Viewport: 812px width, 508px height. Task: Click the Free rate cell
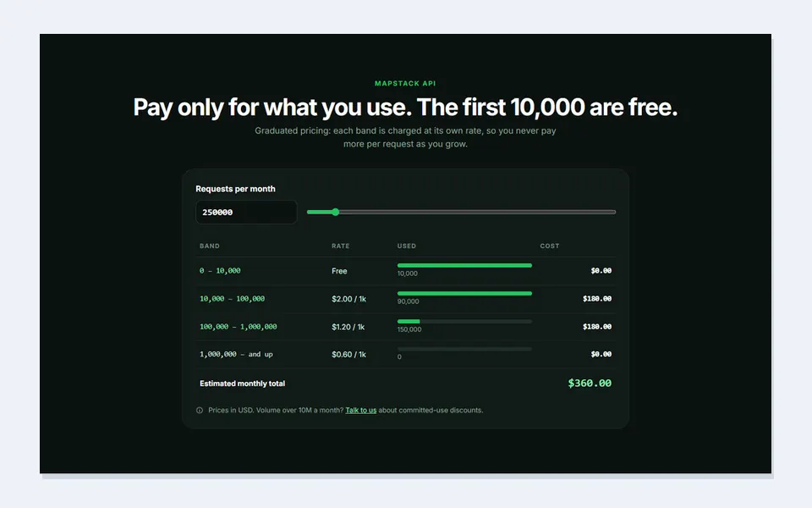tap(339, 271)
